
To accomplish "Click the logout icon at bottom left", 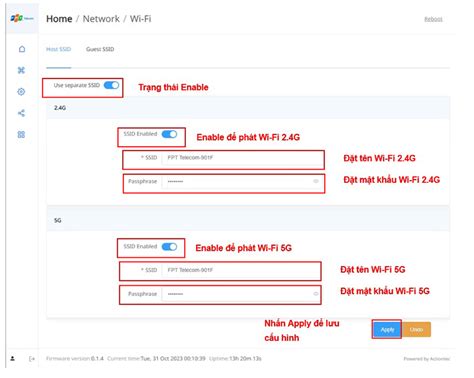I will [x=32, y=359].
